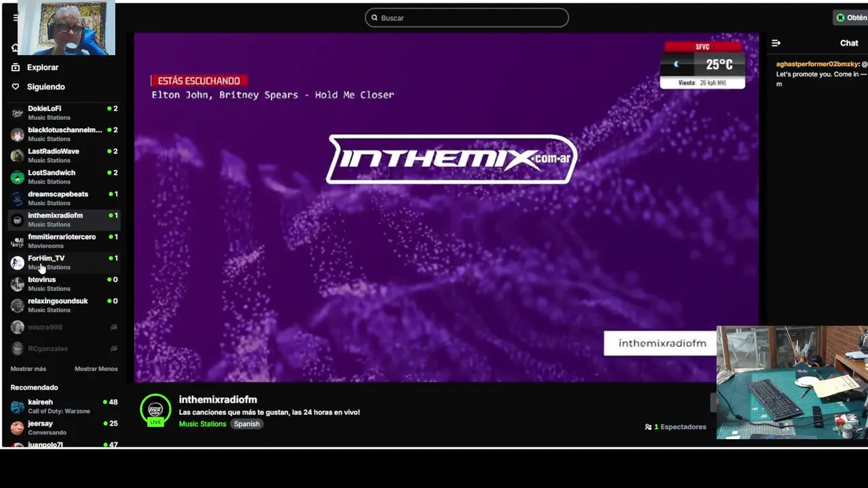Click Mostrar más to show more channels

28,369
